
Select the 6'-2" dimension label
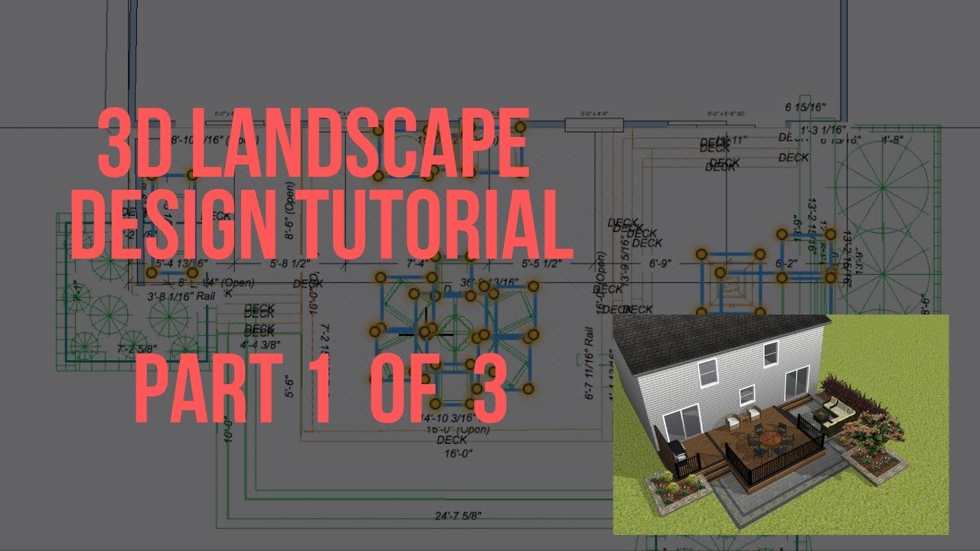click(786, 263)
